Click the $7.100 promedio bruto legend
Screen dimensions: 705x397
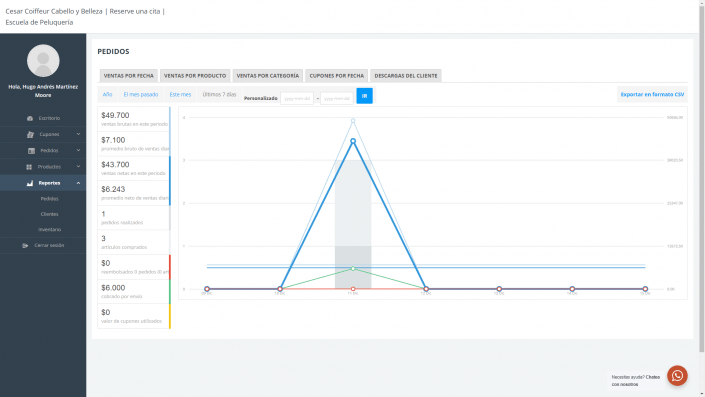pyautogui.click(x=134, y=144)
